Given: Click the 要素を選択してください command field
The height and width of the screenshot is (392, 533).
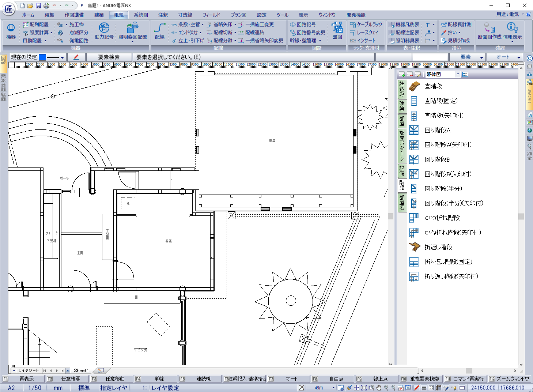Looking at the screenshot, I should 253,57.
